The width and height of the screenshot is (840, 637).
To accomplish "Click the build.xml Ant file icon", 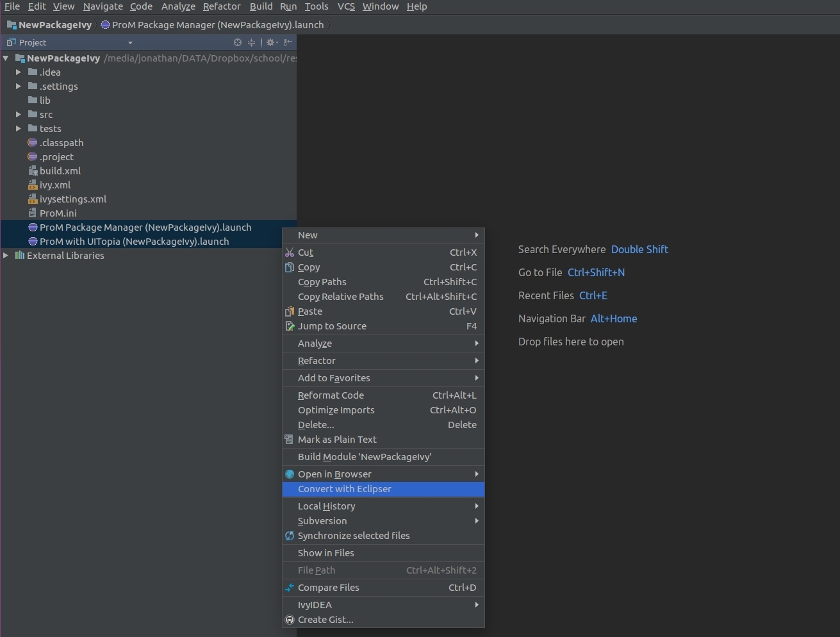I will coord(33,170).
